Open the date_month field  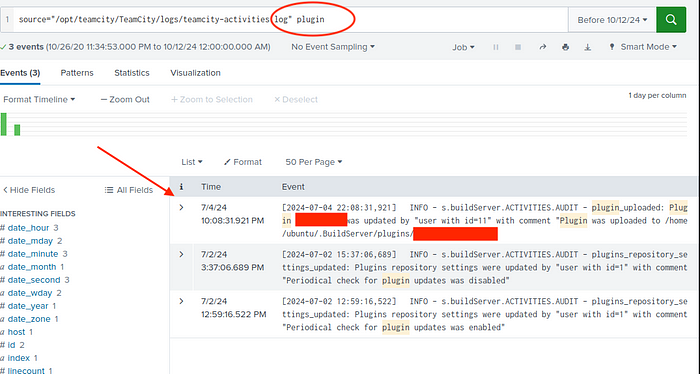(x=32, y=267)
